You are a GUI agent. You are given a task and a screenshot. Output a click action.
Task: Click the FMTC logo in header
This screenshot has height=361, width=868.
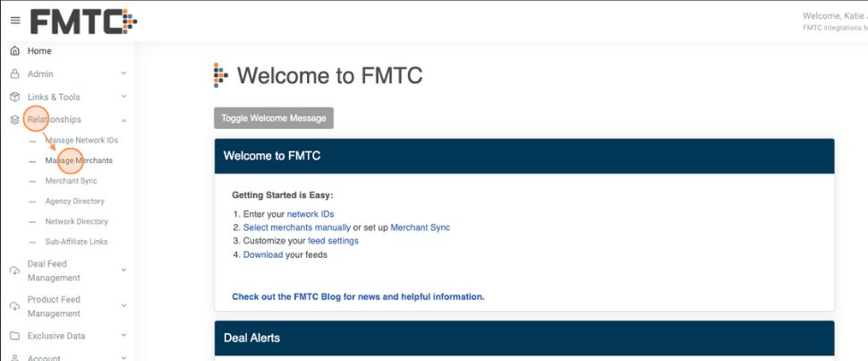tap(83, 21)
